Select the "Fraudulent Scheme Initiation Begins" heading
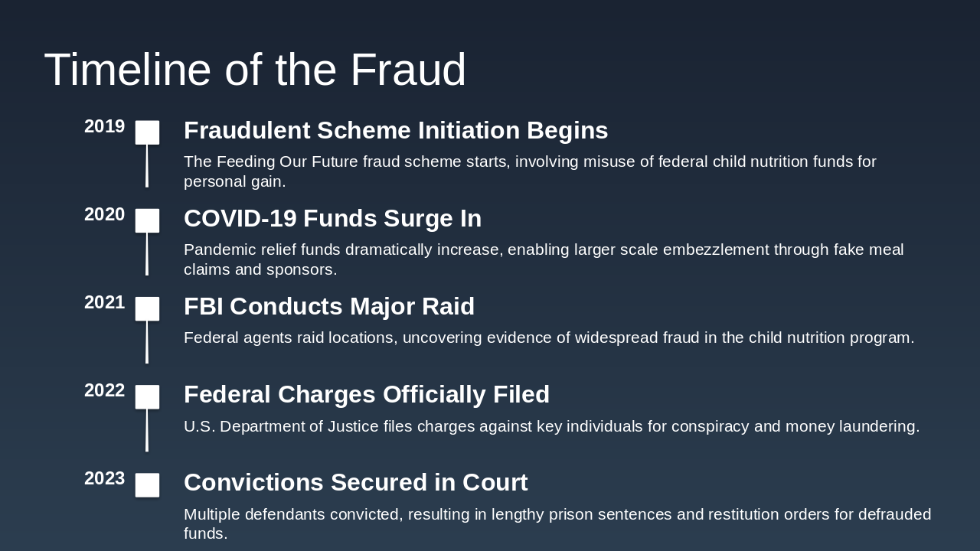 (x=396, y=131)
